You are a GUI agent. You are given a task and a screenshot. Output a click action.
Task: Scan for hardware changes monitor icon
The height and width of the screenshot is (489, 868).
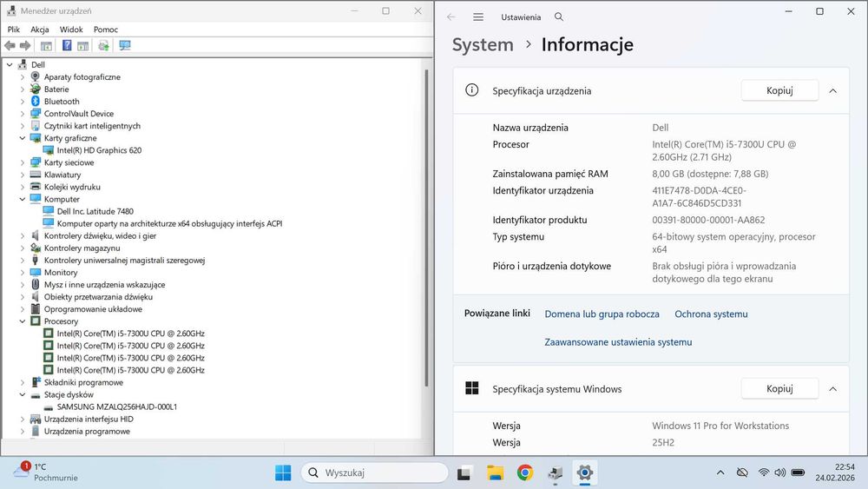pos(125,45)
